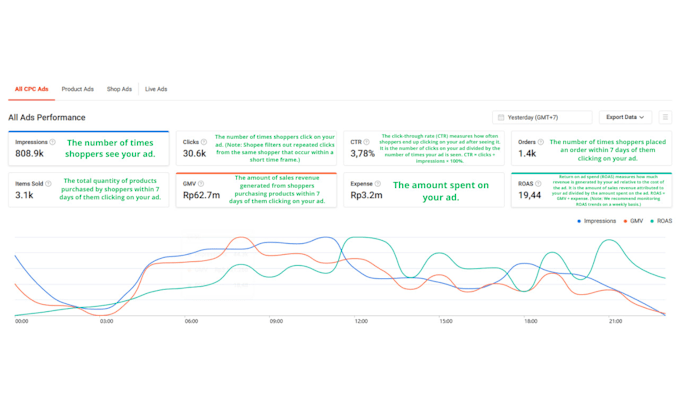The width and height of the screenshot is (680, 409).
Task: Click the help icon next to Items Sold
Action: point(48,184)
